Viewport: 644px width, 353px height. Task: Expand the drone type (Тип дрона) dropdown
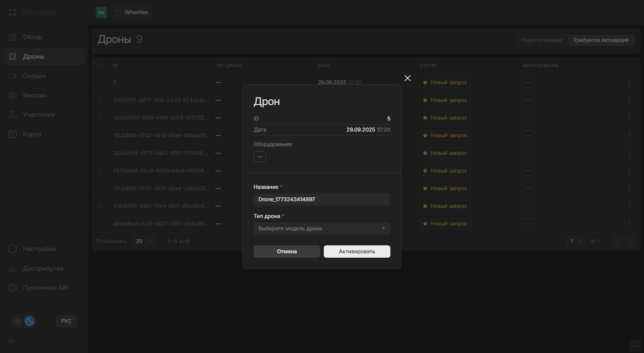click(322, 229)
